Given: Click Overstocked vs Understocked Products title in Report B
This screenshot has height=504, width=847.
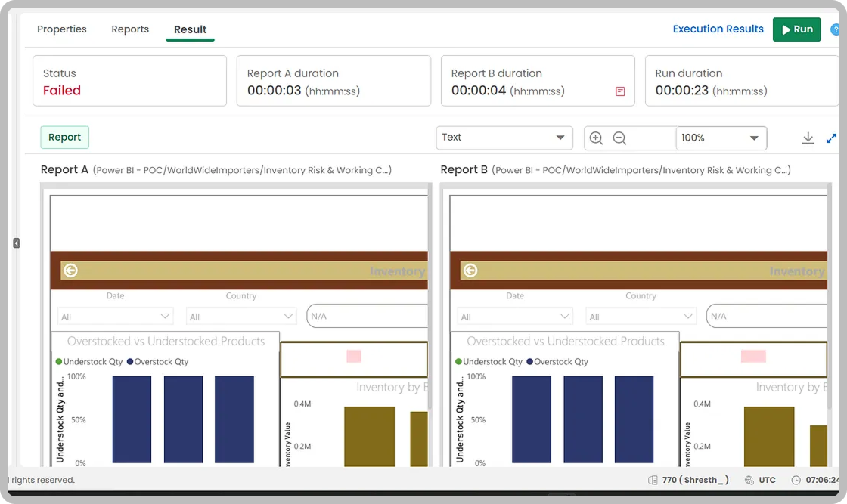Looking at the screenshot, I should (566, 341).
